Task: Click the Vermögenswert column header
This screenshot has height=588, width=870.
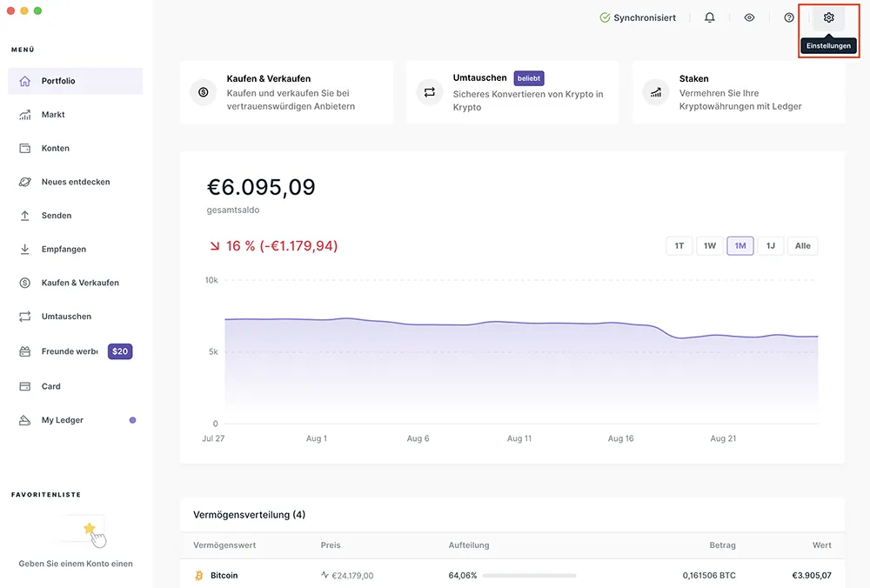Action: click(x=224, y=545)
